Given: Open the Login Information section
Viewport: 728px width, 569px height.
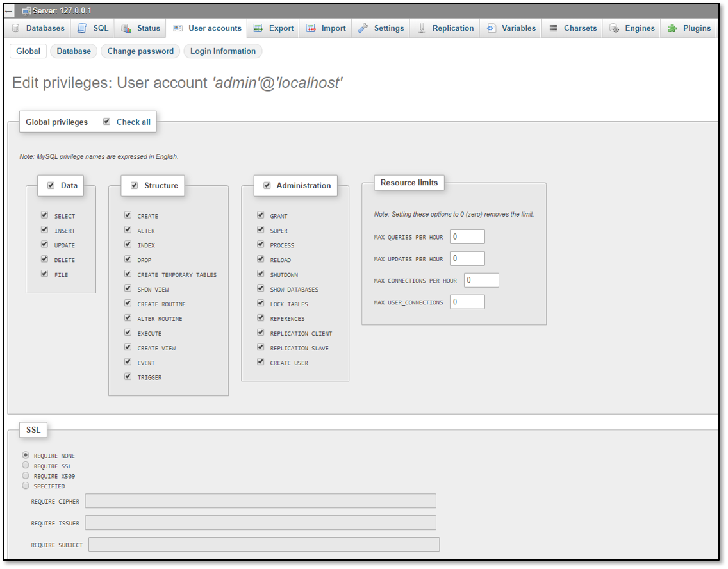Looking at the screenshot, I should 223,51.
